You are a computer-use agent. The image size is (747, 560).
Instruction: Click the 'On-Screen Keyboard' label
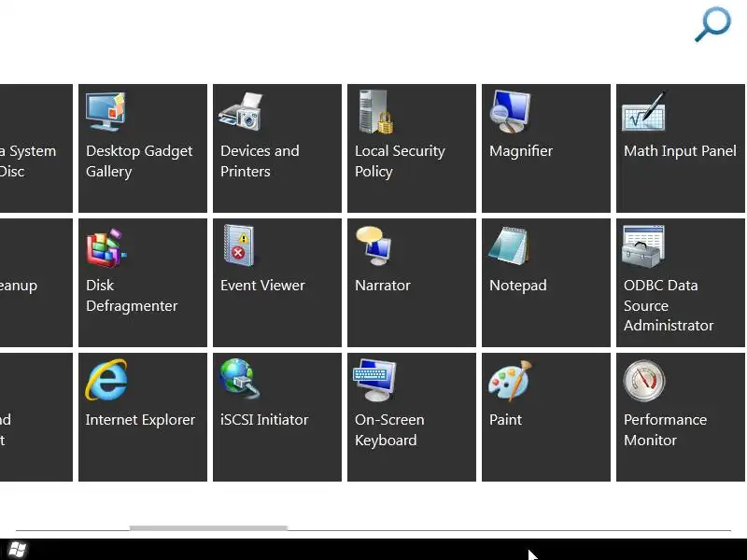coord(389,429)
